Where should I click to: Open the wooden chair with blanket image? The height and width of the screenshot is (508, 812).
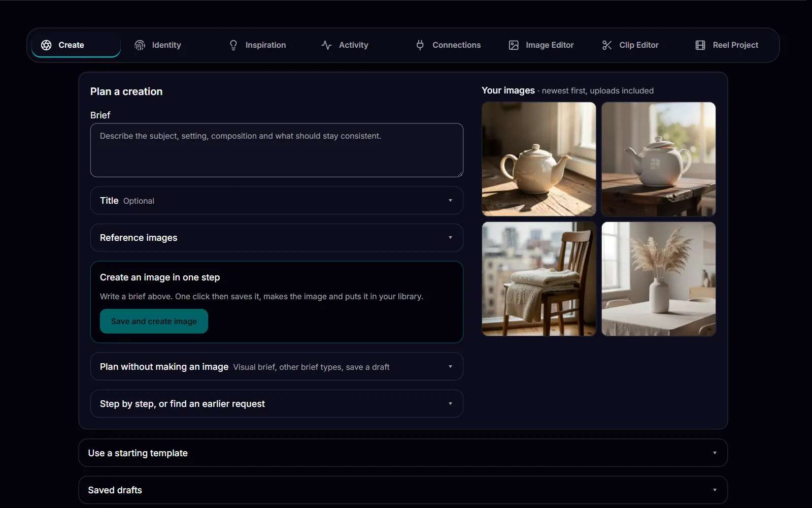[539, 279]
